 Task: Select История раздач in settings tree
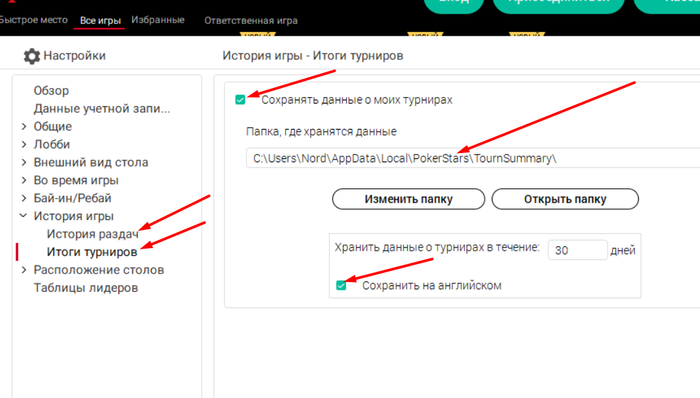click(92, 234)
